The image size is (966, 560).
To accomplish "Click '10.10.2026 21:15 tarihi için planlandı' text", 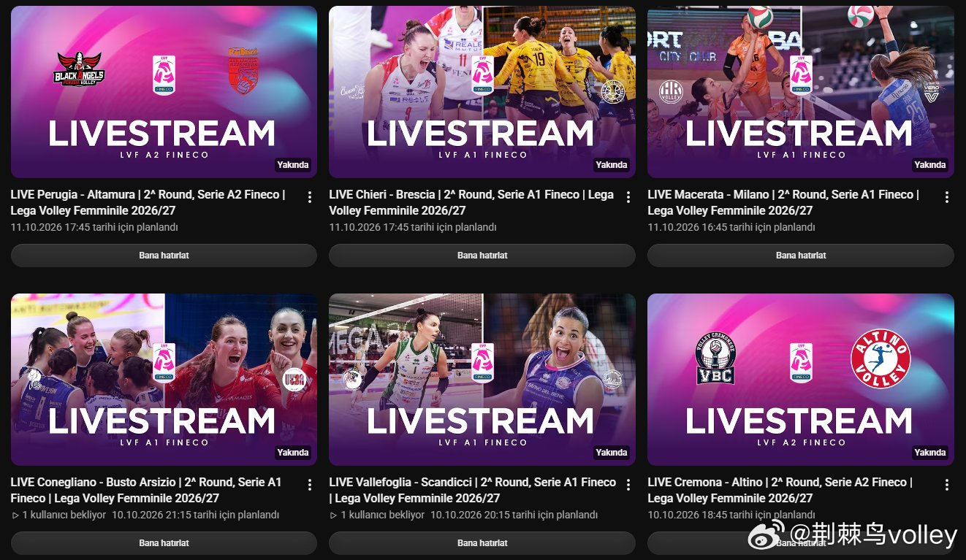I will click(x=196, y=515).
